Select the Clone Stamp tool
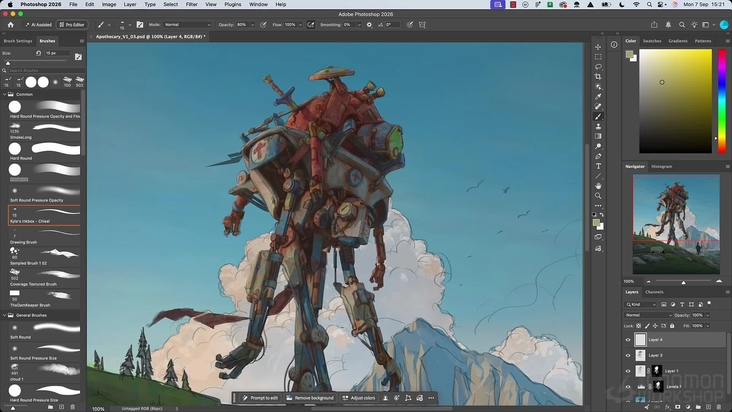 tap(598, 126)
